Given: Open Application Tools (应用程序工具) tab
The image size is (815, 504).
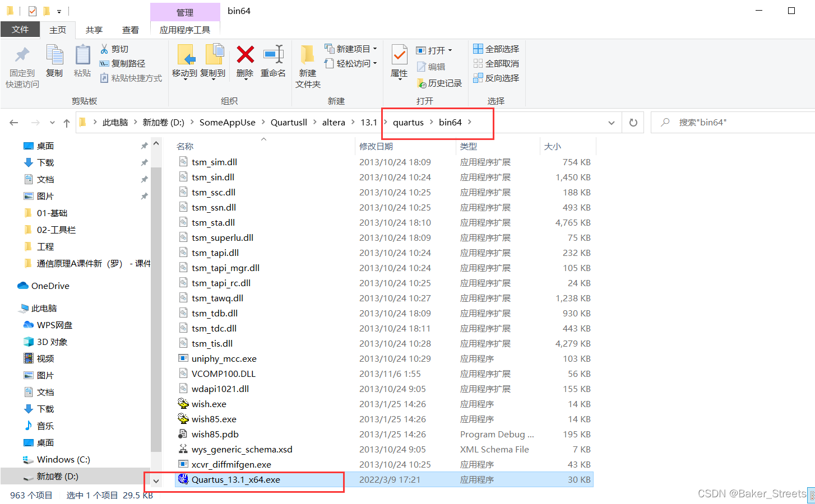Looking at the screenshot, I should point(185,30).
